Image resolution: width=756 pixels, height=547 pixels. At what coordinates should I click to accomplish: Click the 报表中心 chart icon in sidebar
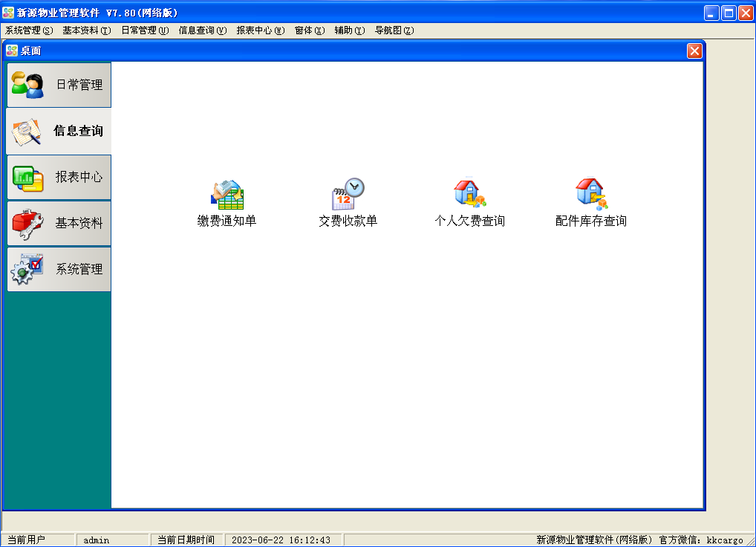click(x=28, y=178)
